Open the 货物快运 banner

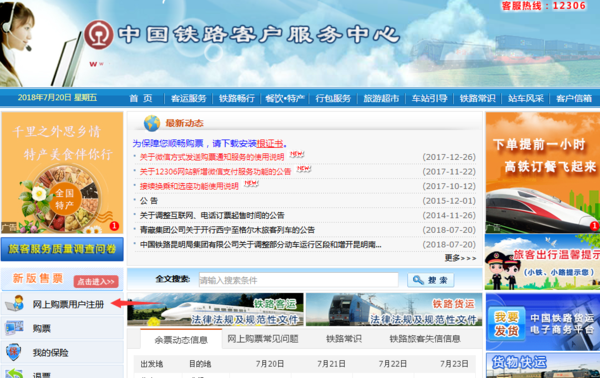tap(543, 365)
